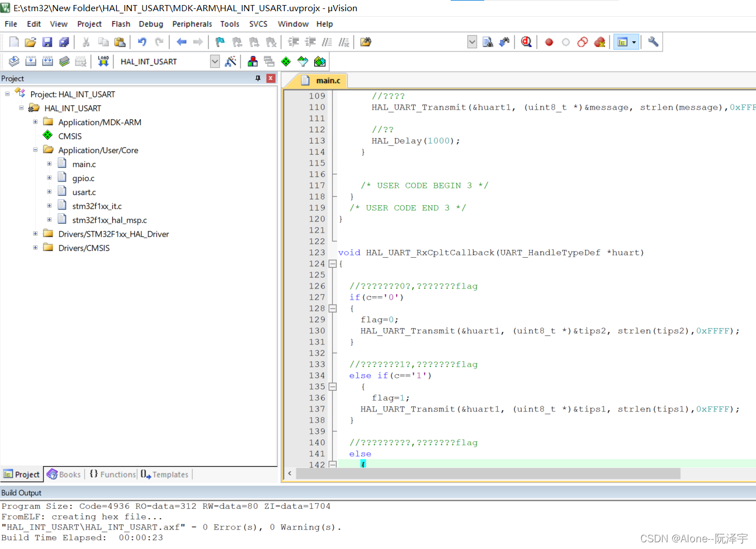Start the debug session with magnifier-d icon
Viewport: 756px width, 549px height.
(526, 42)
